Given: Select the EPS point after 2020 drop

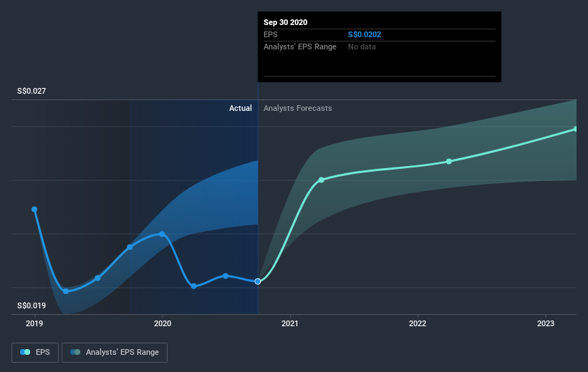Looking at the screenshot, I should [x=194, y=286].
